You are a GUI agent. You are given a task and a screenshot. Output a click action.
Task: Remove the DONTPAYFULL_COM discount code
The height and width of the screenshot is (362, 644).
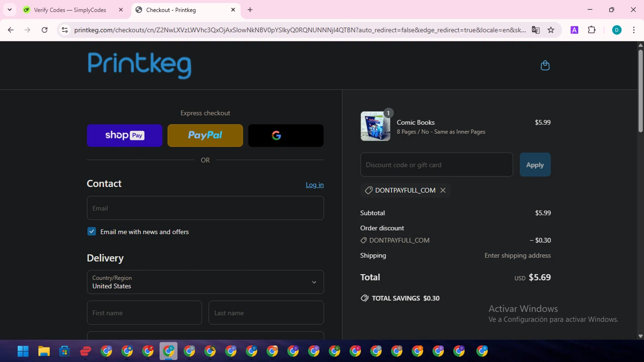click(443, 190)
